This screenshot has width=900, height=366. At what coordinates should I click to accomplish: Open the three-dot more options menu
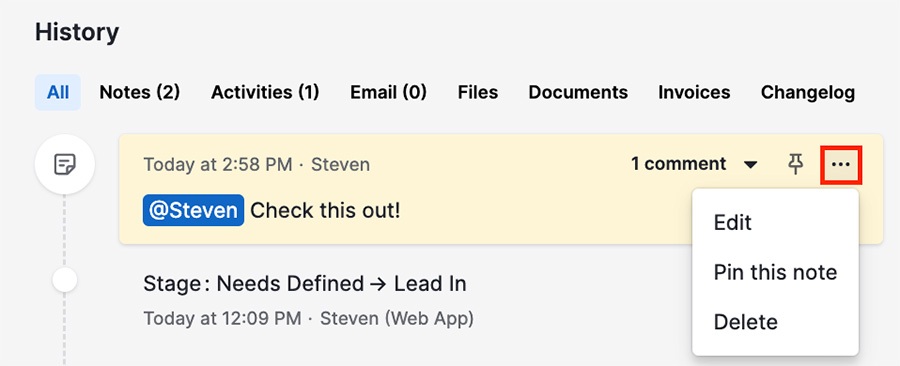click(840, 165)
